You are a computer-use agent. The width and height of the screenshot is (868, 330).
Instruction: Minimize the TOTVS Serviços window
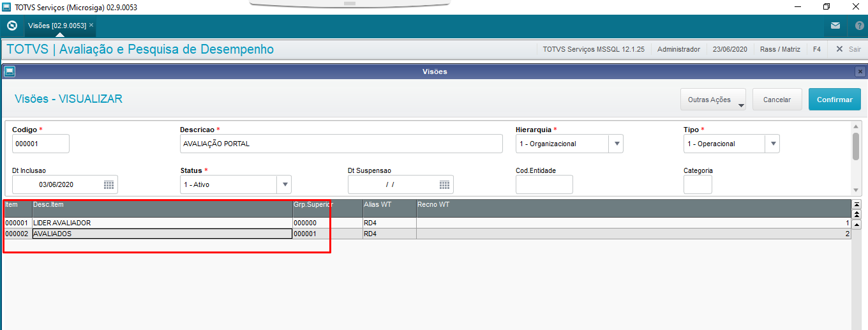tap(797, 6)
